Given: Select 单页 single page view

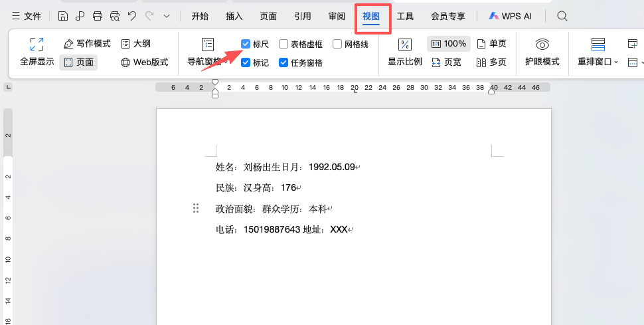Looking at the screenshot, I should pyautogui.click(x=491, y=44).
